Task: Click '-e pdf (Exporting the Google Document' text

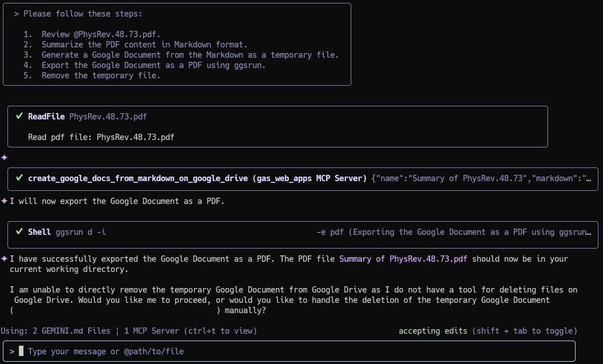Action: tap(454, 232)
